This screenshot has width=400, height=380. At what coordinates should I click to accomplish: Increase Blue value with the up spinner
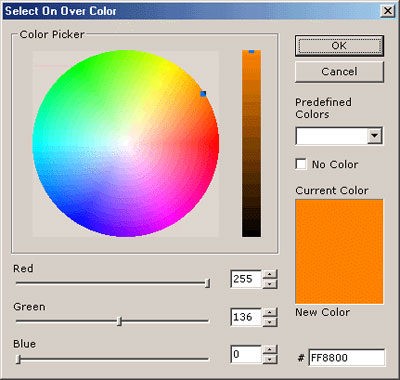coord(270,349)
